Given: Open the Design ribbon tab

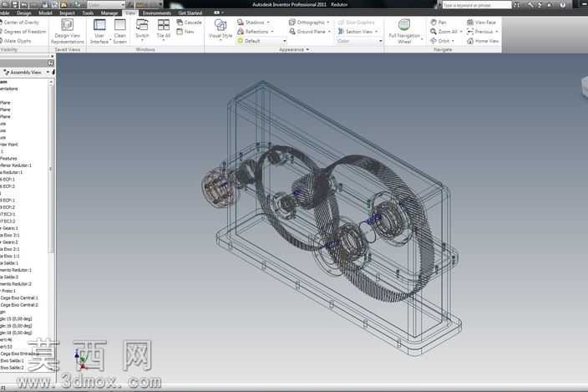Looking at the screenshot, I should 23,13.
